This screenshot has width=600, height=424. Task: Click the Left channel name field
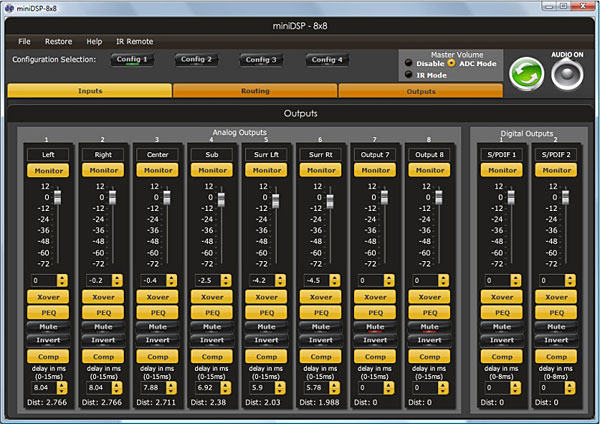(48, 155)
